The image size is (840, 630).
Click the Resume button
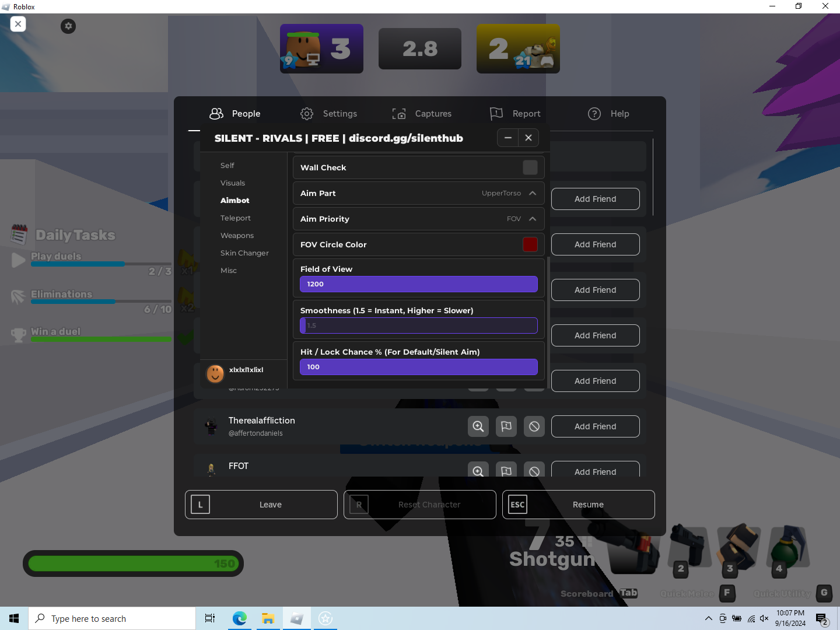[x=579, y=505]
